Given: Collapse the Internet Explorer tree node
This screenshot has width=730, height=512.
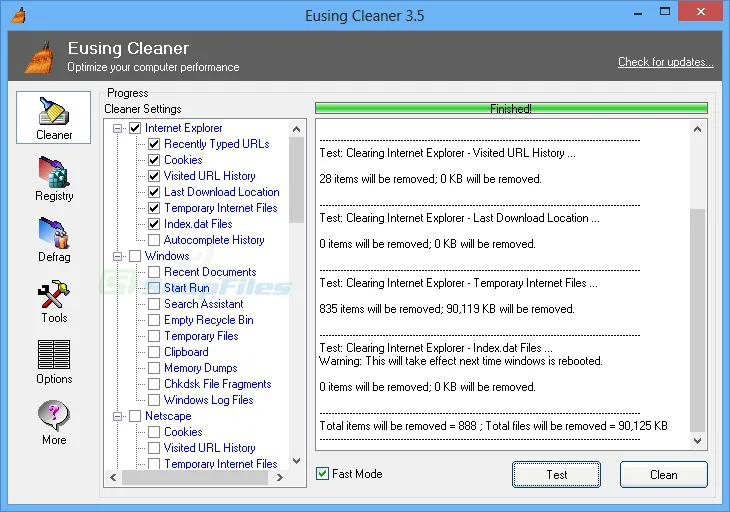Looking at the screenshot, I should (x=118, y=128).
